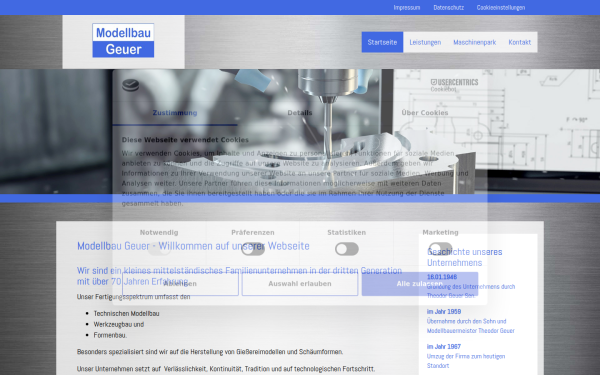
Task: Toggle the Notwendig cookies switch
Action: click(x=159, y=249)
